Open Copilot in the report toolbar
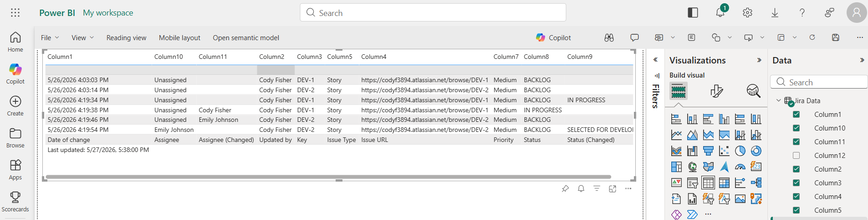The width and height of the screenshot is (868, 220). [x=553, y=37]
